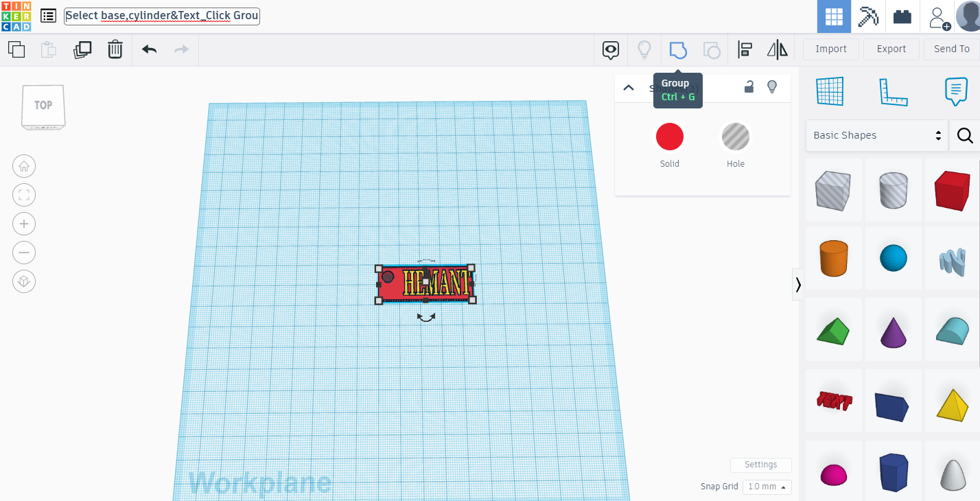Screen dimensions: 980x501
Task: Open the Align tool
Action: click(744, 49)
